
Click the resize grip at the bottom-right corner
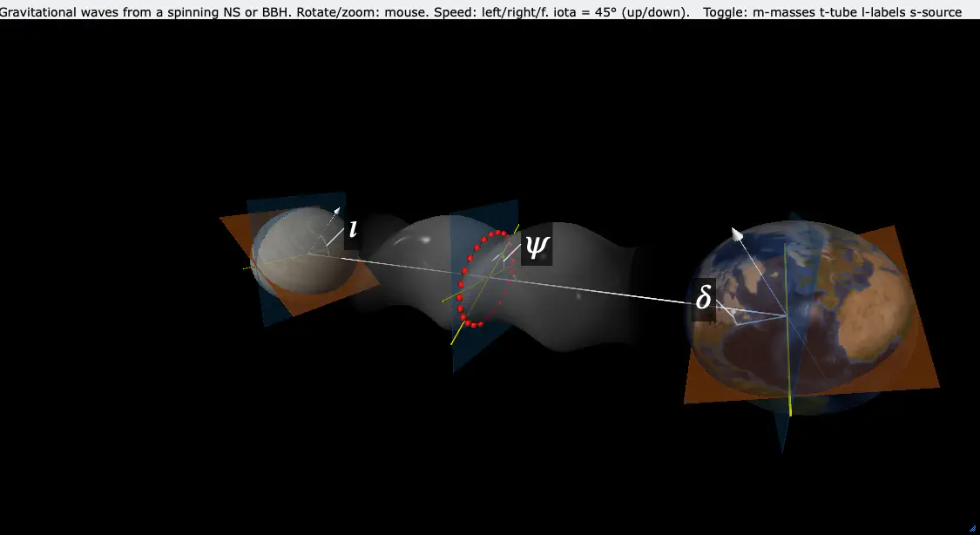pyautogui.click(x=975, y=530)
